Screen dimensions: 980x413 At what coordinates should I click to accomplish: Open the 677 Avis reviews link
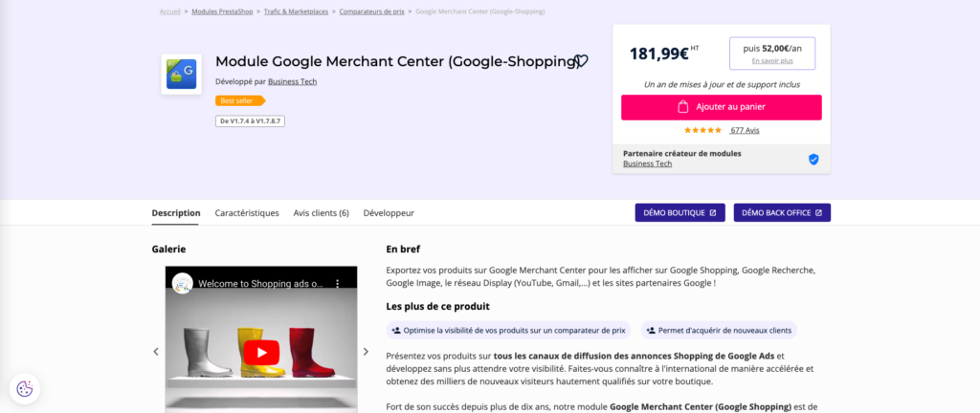click(744, 130)
